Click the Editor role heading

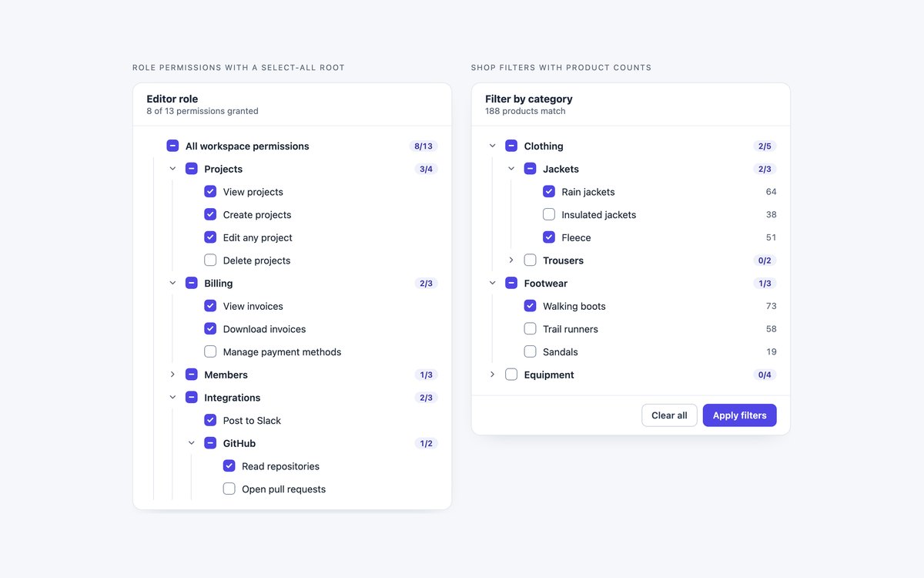tap(172, 99)
